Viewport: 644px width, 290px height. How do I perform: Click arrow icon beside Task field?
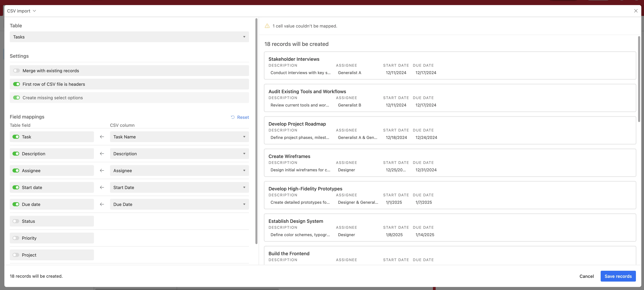[x=102, y=137]
